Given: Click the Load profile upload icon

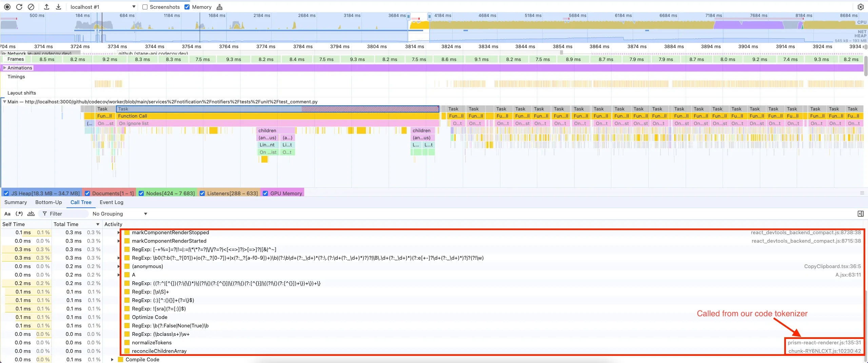Looking at the screenshot, I should (47, 7).
